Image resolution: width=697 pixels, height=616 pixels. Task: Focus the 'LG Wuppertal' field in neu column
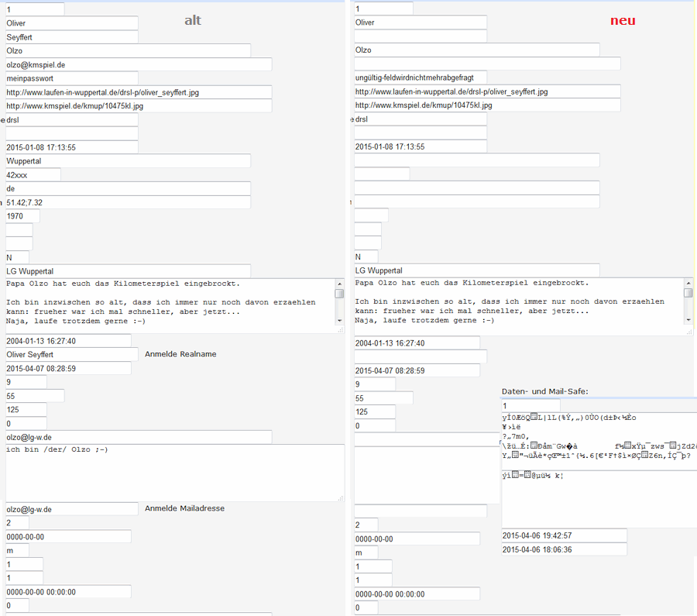pos(420,270)
